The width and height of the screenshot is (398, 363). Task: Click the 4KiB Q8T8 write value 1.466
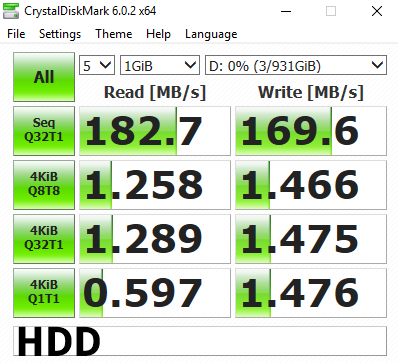click(311, 185)
